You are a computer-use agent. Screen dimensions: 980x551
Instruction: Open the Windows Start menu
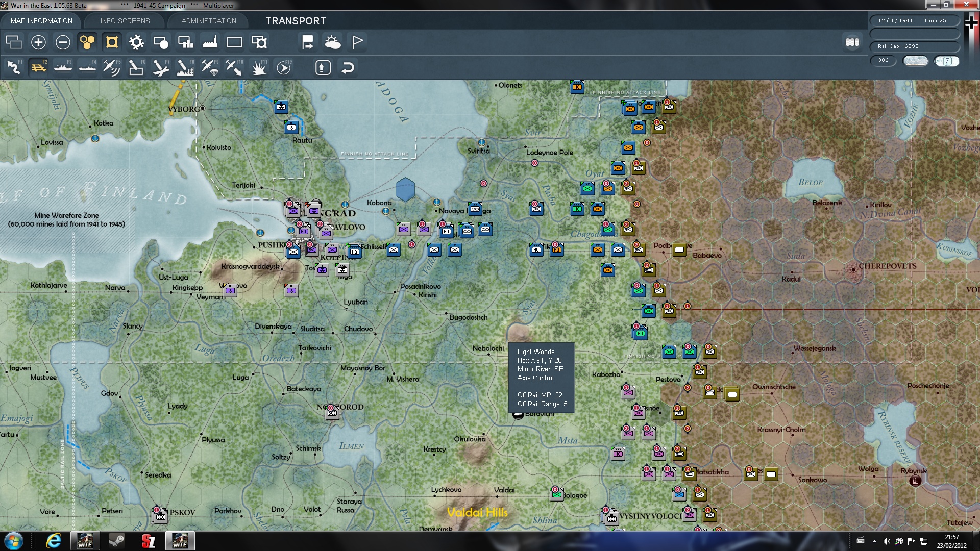(x=13, y=541)
